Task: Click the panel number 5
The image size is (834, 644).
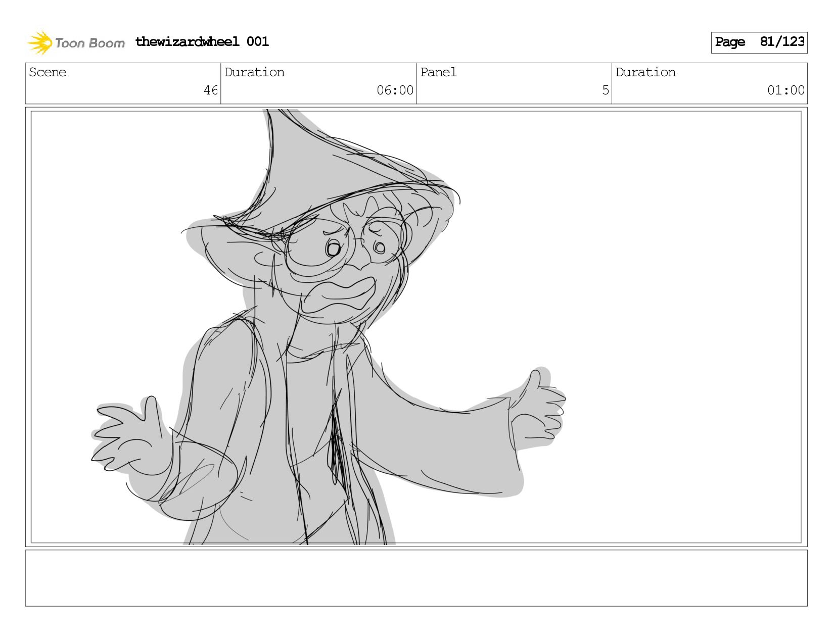Action: pyautogui.click(x=606, y=90)
